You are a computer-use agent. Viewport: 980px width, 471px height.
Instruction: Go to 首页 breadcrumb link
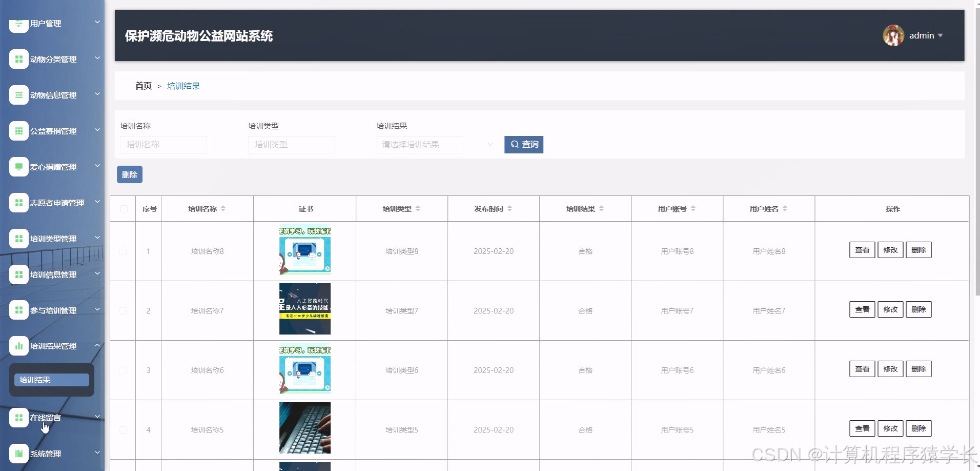tap(144, 86)
